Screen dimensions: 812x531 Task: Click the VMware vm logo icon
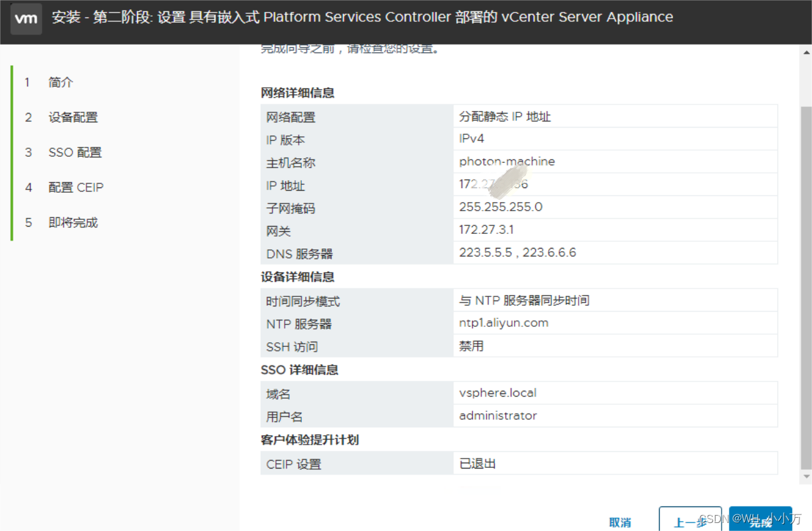(26, 18)
